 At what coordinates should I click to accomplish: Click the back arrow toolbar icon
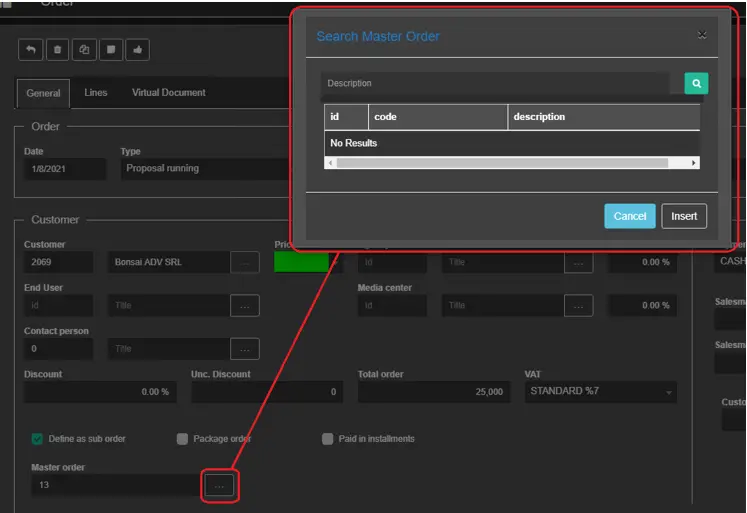click(31, 49)
